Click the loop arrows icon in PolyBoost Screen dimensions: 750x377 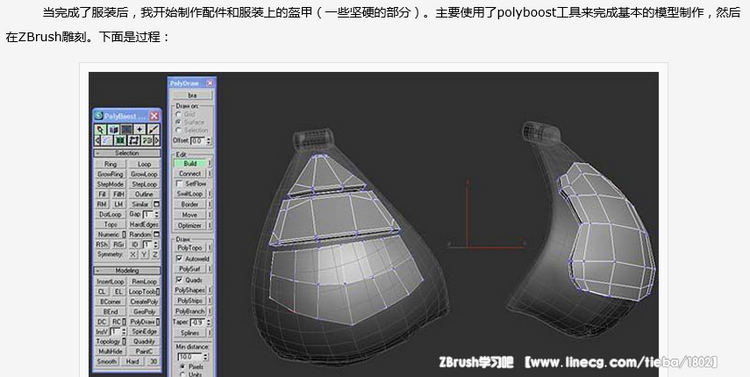coord(133,141)
